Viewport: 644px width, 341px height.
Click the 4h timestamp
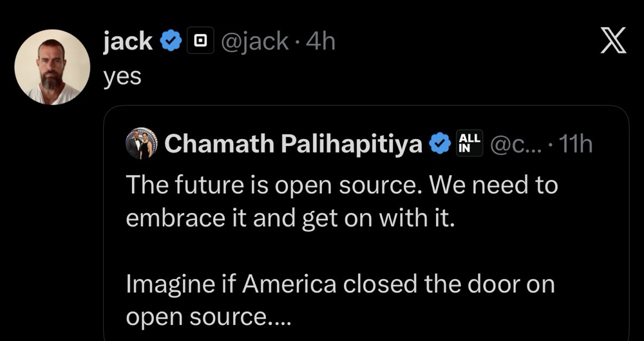click(x=321, y=41)
